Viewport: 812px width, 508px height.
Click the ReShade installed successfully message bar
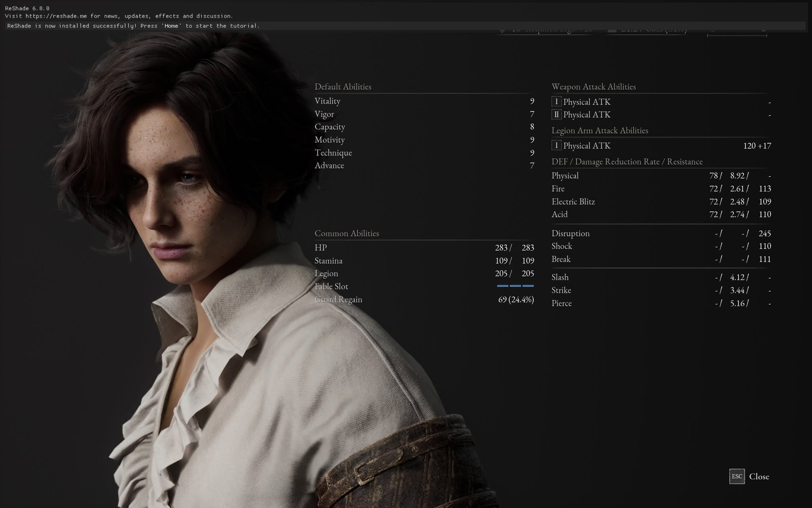coord(406,26)
